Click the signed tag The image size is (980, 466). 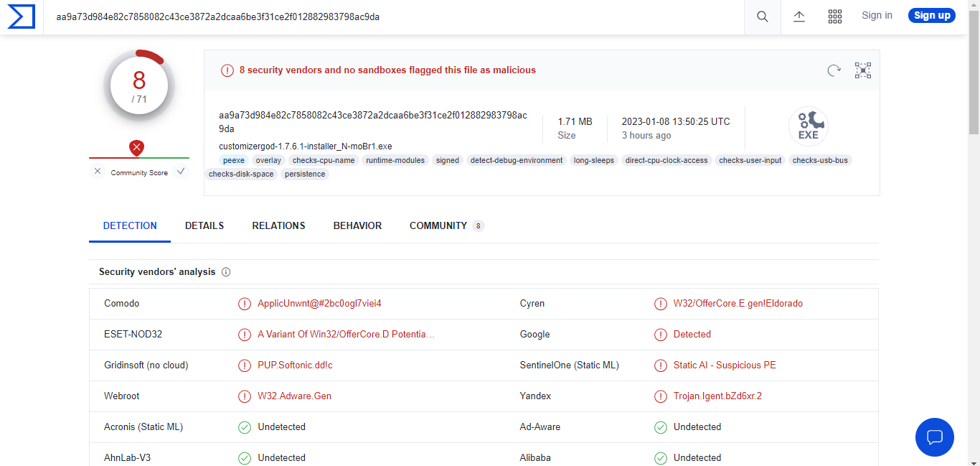(x=448, y=160)
